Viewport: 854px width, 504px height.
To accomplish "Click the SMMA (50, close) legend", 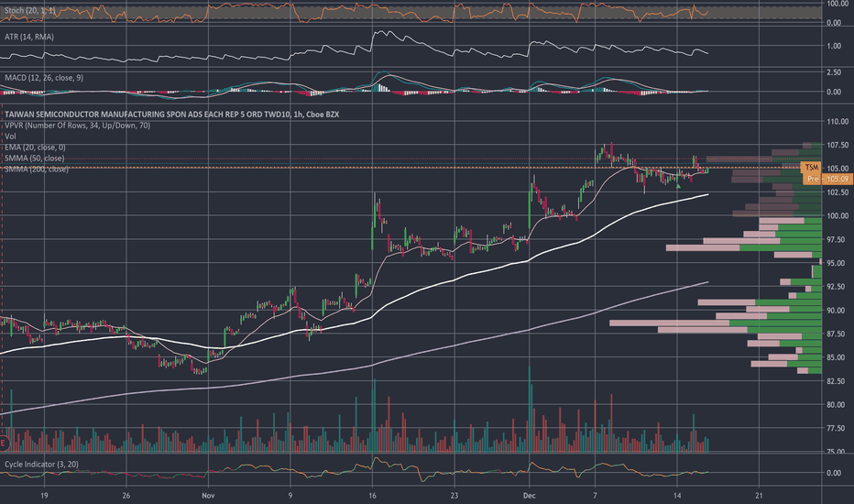I will click(34, 158).
